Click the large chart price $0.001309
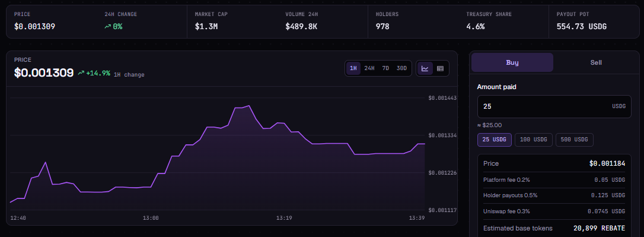Screen dimensions: 644x237 point(44,73)
